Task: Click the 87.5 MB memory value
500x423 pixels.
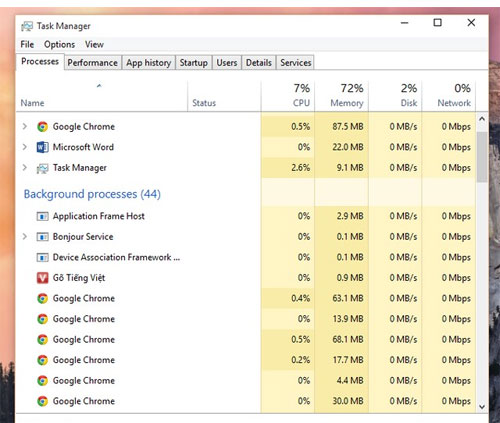Action: (348, 127)
